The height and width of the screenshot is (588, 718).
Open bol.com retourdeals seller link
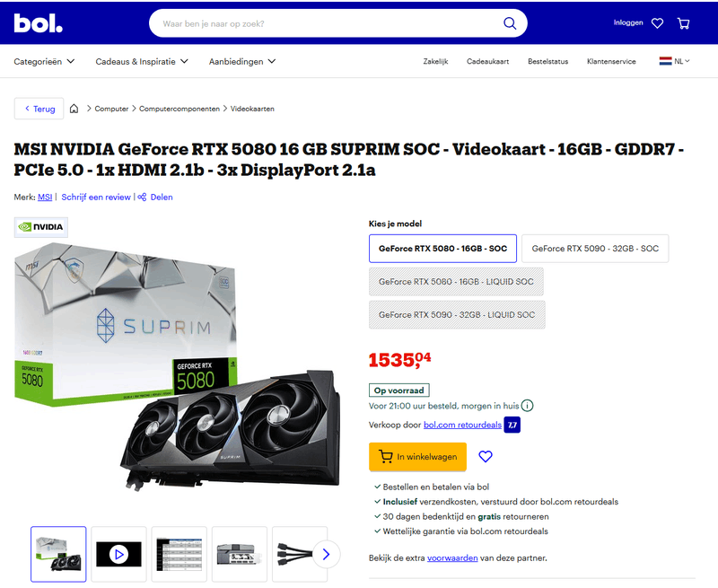point(462,425)
